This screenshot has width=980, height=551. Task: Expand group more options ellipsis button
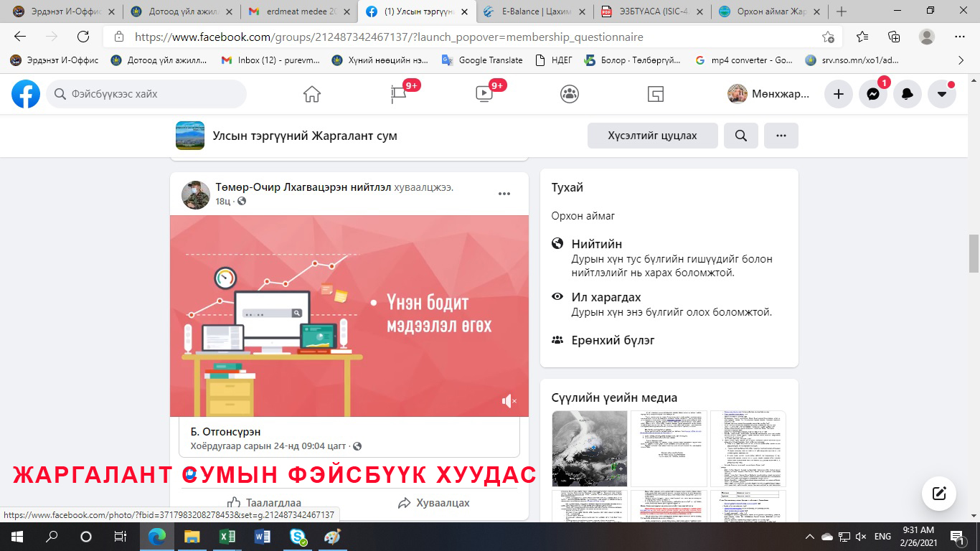(x=781, y=136)
